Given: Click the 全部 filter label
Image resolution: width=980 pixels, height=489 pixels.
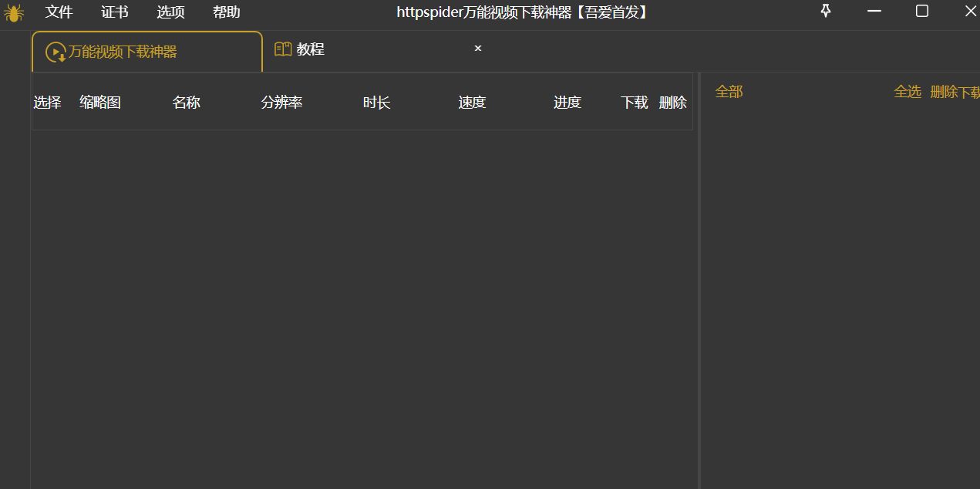Looking at the screenshot, I should (729, 91).
